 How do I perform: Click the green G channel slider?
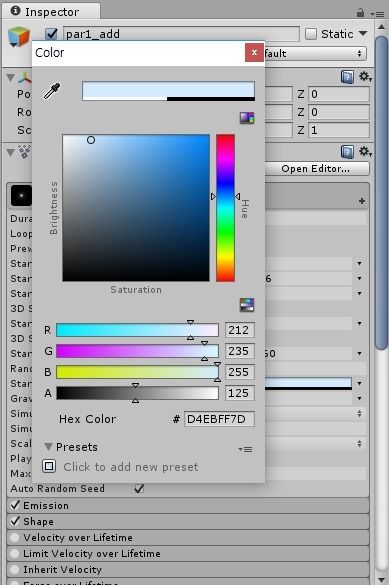click(137, 351)
